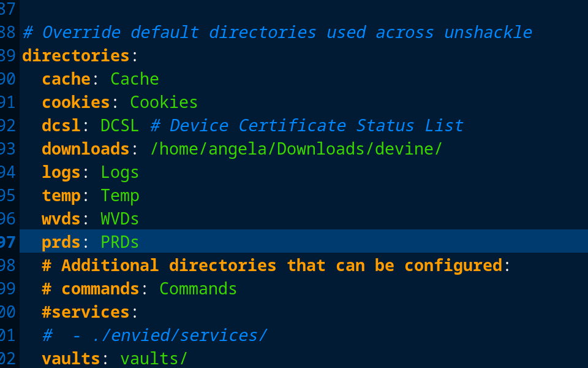The image size is (588, 368).
Task: Click the 'dcsl' key name
Action: pos(61,126)
